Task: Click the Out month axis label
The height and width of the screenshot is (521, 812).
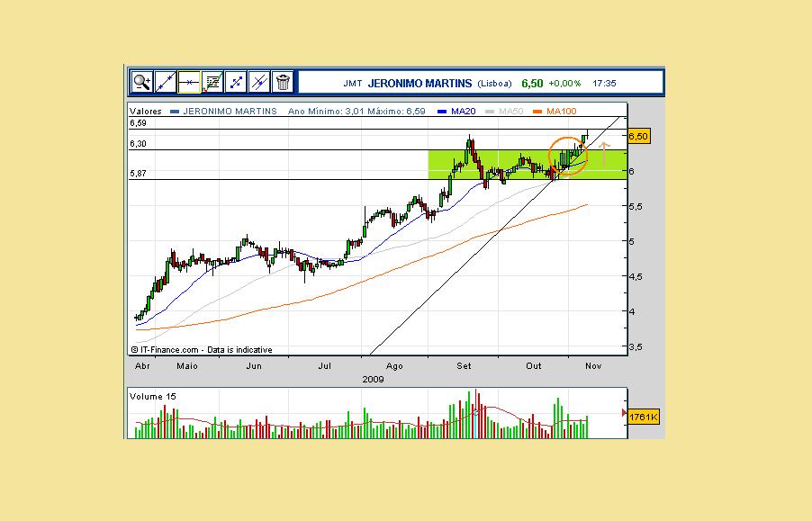Action: (534, 366)
